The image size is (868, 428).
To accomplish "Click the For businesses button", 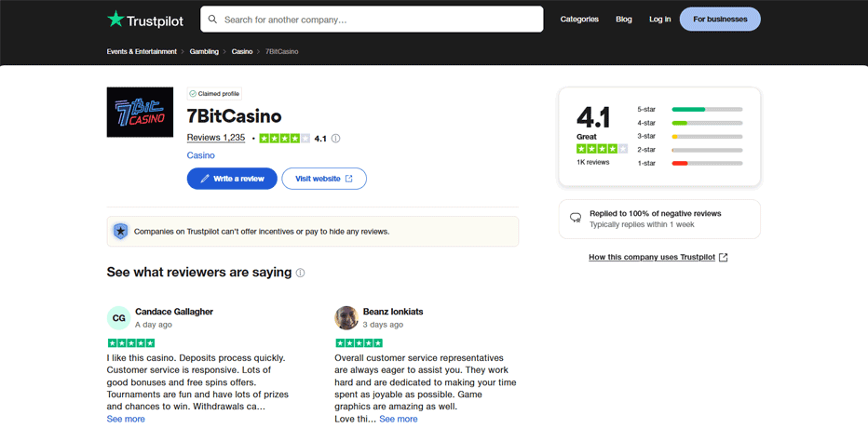I will tap(720, 20).
